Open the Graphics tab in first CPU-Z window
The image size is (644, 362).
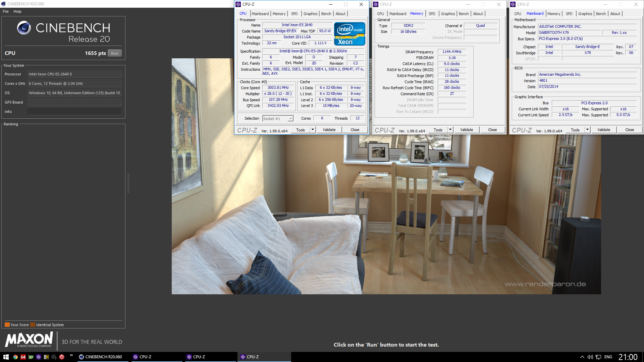[x=310, y=14]
